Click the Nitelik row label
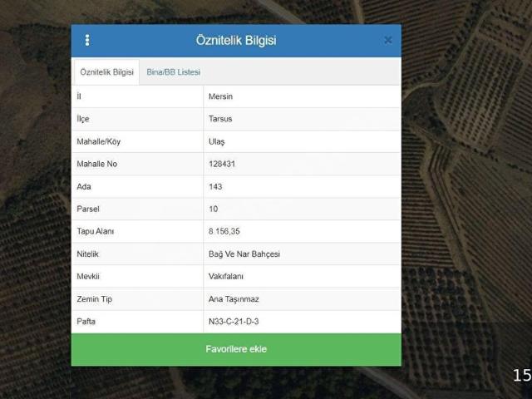Screen dimensions: 532x399 click(87, 254)
